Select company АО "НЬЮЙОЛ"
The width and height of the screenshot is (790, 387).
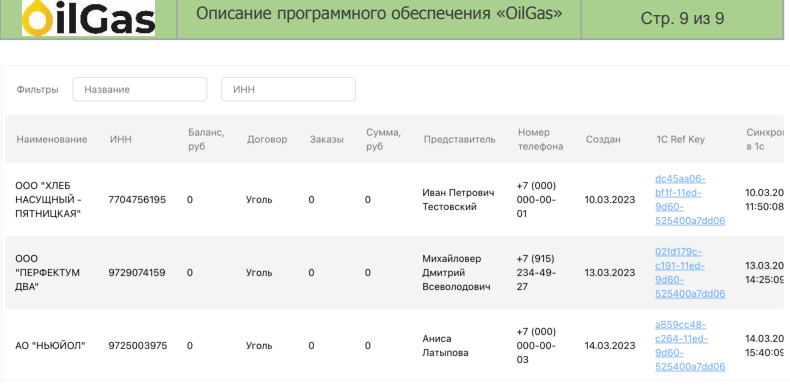50,346
